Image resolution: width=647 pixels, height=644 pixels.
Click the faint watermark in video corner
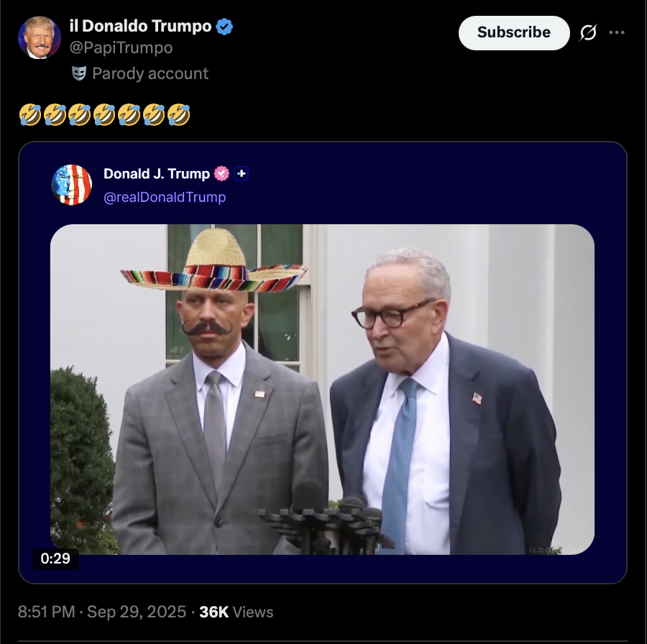[x=552, y=550]
